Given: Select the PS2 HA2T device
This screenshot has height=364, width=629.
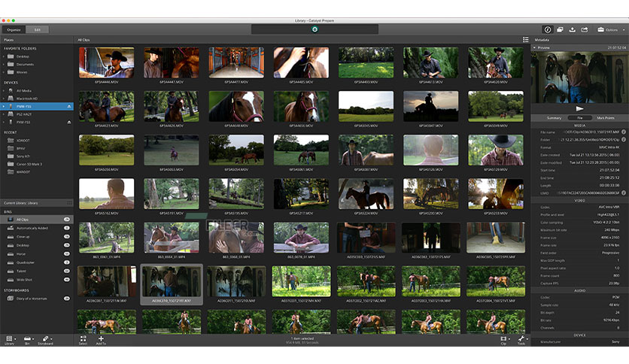Looking at the screenshot, I should 37,114.
